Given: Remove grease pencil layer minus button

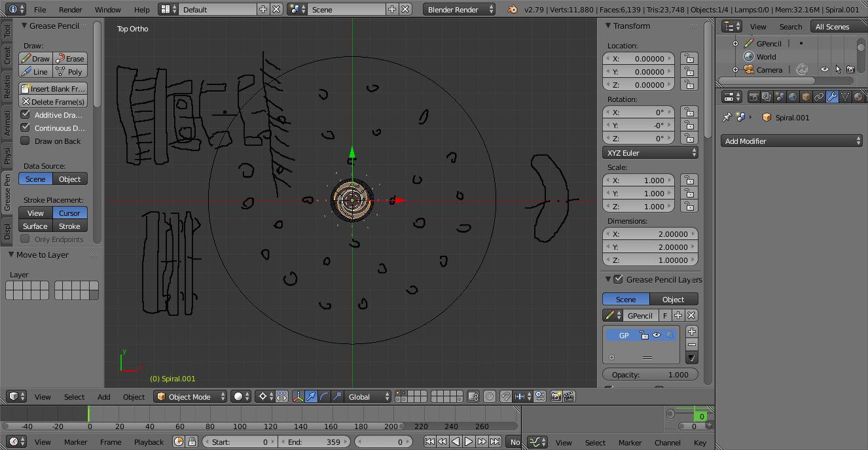Looking at the screenshot, I should (x=692, y=345).
